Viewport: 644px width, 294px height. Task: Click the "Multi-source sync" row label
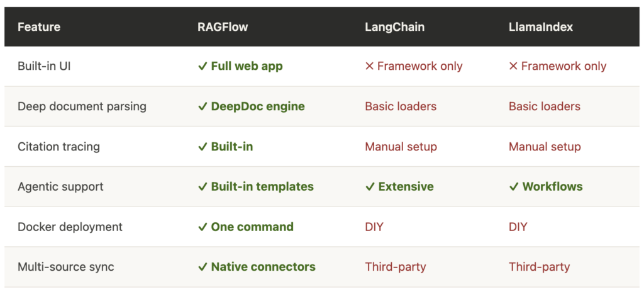(x=66, y=267)
